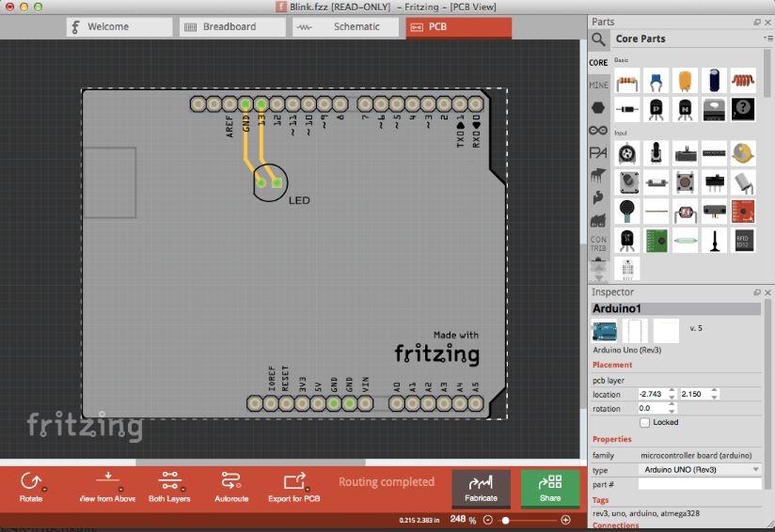The image size is (775, 532).
Task: Open the MINE parts bin tab
Action: tap(598, 86)
